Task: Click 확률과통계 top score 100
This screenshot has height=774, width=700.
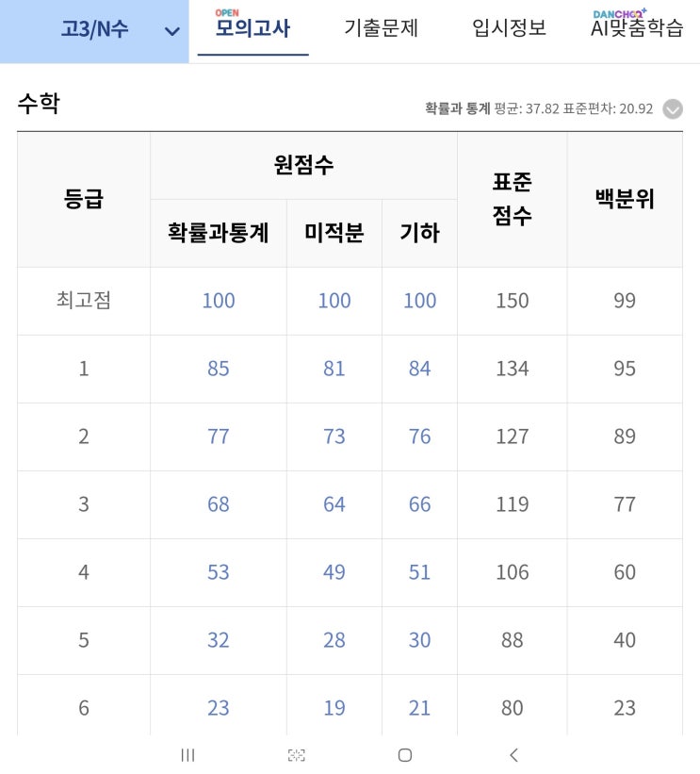Action: point(219,301)
